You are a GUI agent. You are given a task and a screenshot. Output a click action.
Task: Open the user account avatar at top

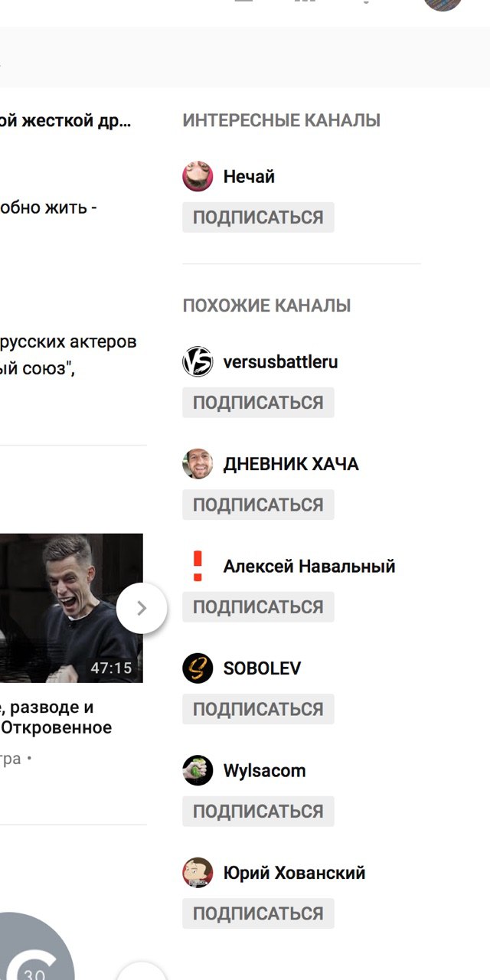(x=443, y=3)
